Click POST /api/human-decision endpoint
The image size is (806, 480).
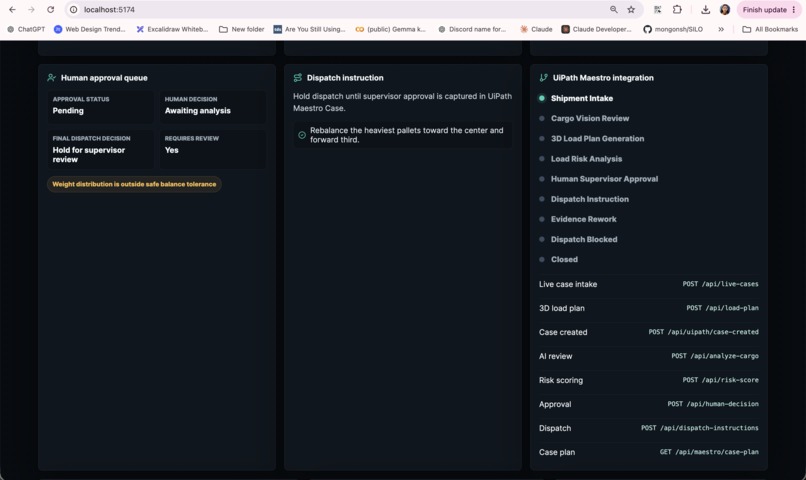(713, 404)
